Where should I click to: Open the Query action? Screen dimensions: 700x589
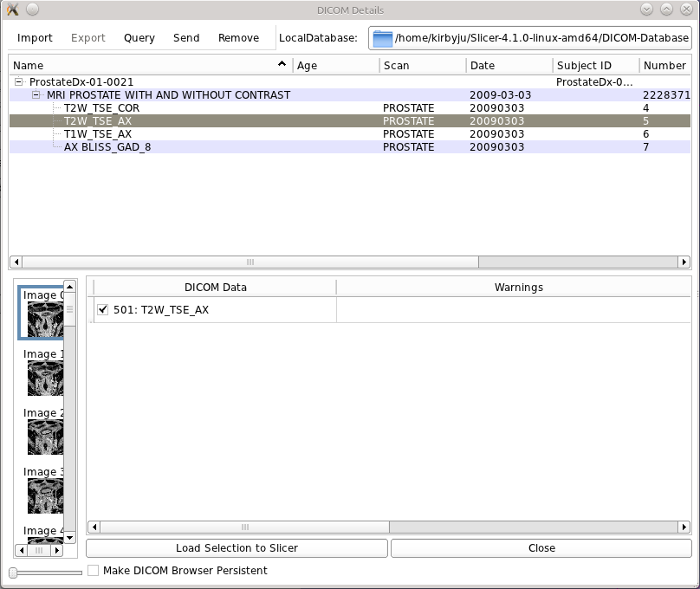(139, 38)
